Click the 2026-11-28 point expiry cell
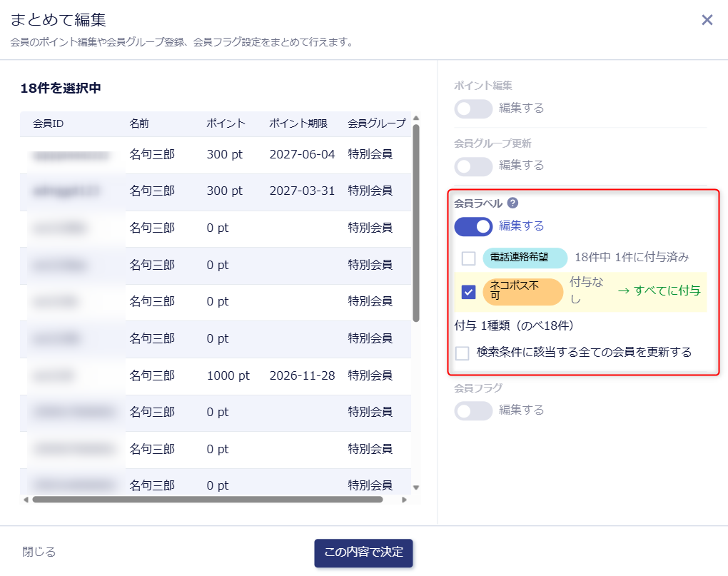 pyautogui.click(x=302, y=375)
